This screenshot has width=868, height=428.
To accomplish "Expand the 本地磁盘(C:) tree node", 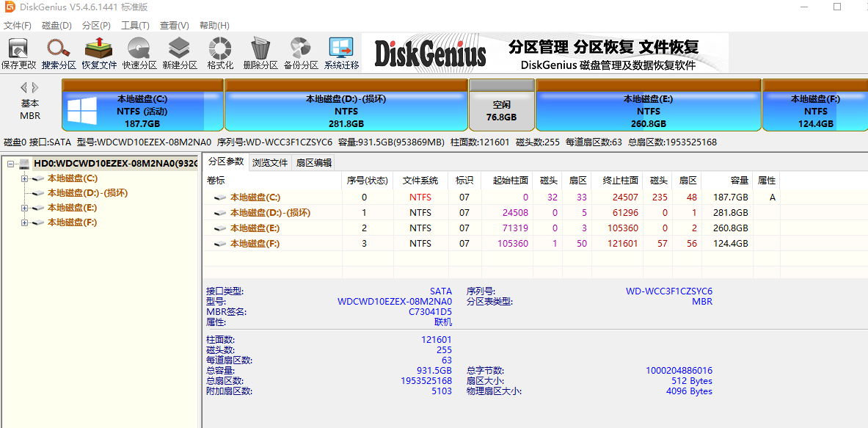I will [23, 178].
